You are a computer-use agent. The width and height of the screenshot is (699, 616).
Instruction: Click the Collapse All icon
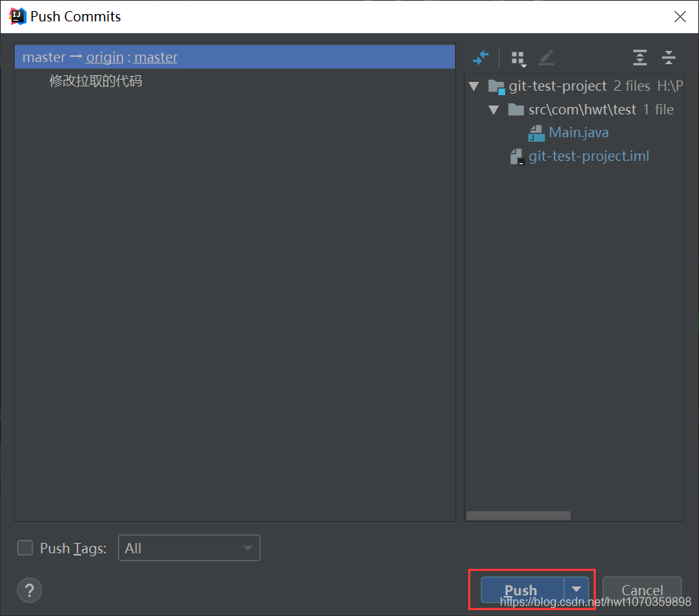pos(668,58)
